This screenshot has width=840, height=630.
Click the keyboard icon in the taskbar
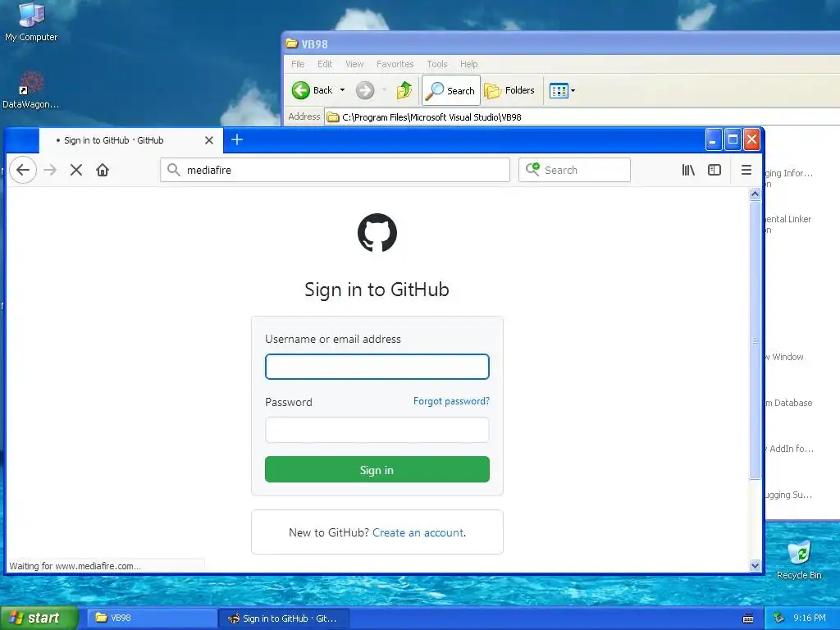point(748,619)
